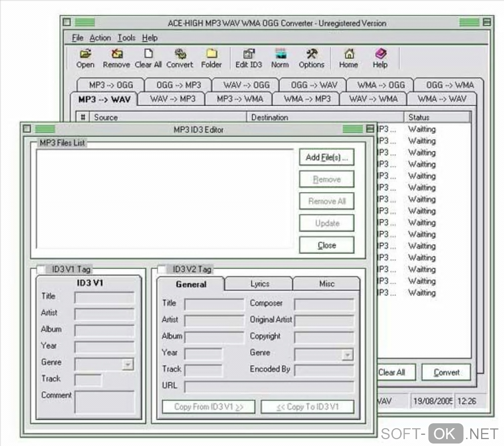Enable the ID3 V2 Tag checkbox
Image resolution: width=504 pixels, height=446 pixels.
point(162,269)
